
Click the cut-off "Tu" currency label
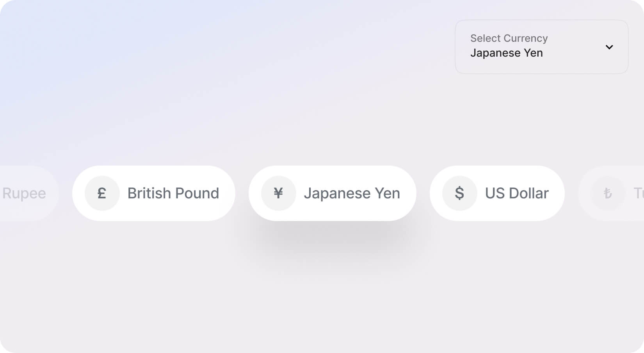click(638, 193)
